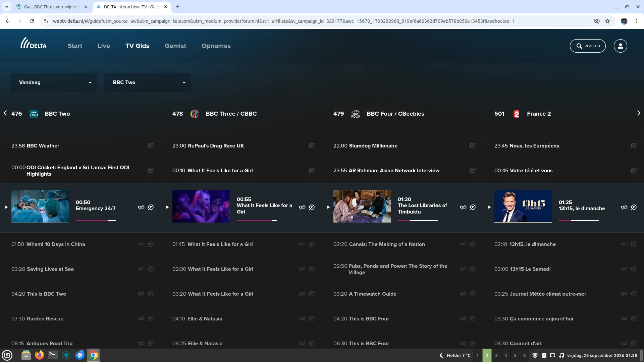The image size is (644, 362).
Task: Toggle tracking protection eye icon in address bar
Action: 596,21
